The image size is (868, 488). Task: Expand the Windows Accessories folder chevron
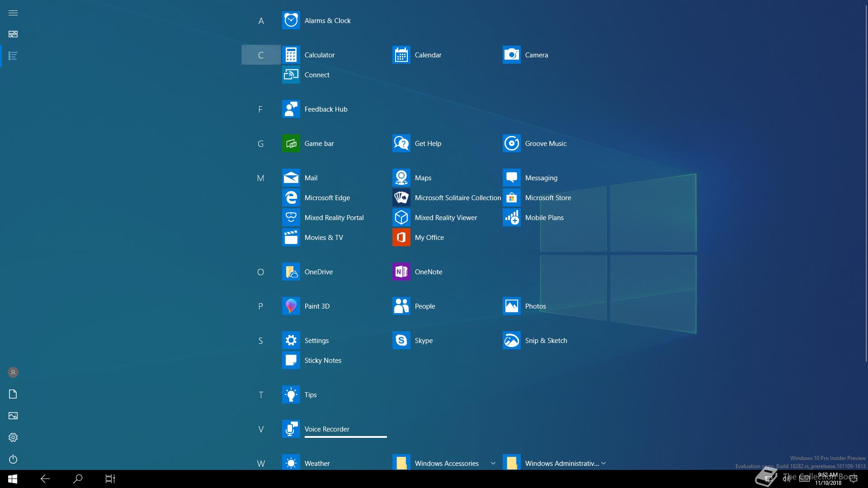(x=493, y=463)
